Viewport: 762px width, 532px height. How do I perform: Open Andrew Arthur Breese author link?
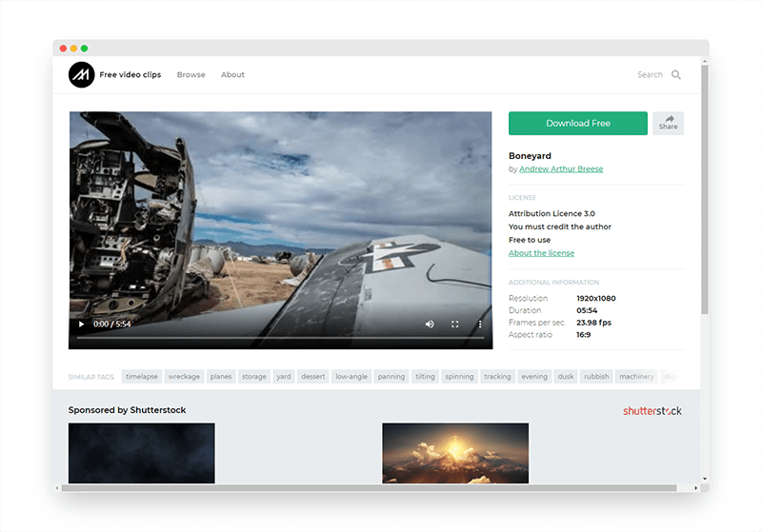[561, 169]
